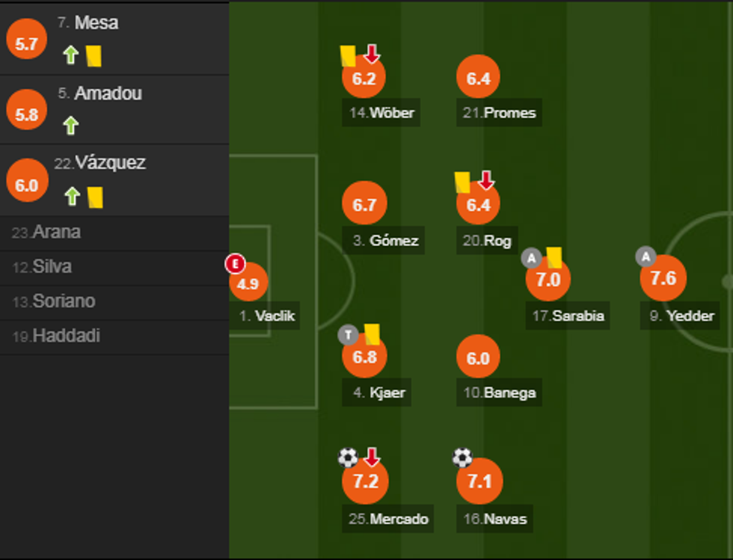The image size is (733, 560).
Task: Click the green substitution arrow under Mesa
Action: pos(70,56)
